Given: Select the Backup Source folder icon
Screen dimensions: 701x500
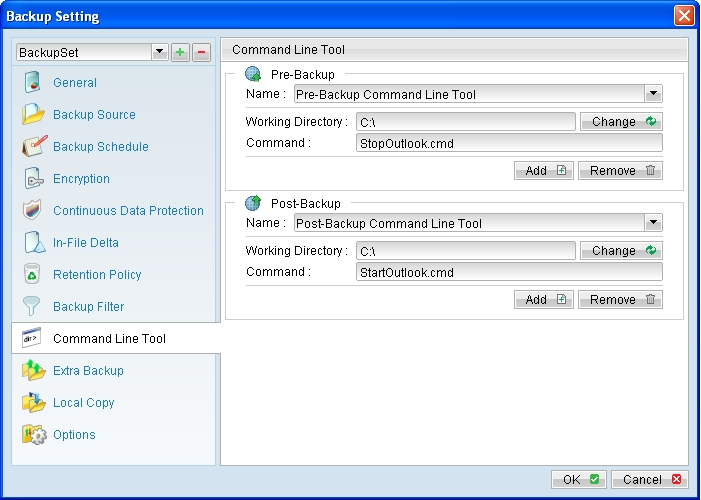Looking at the screenshot, I should [x=33, y=114].
